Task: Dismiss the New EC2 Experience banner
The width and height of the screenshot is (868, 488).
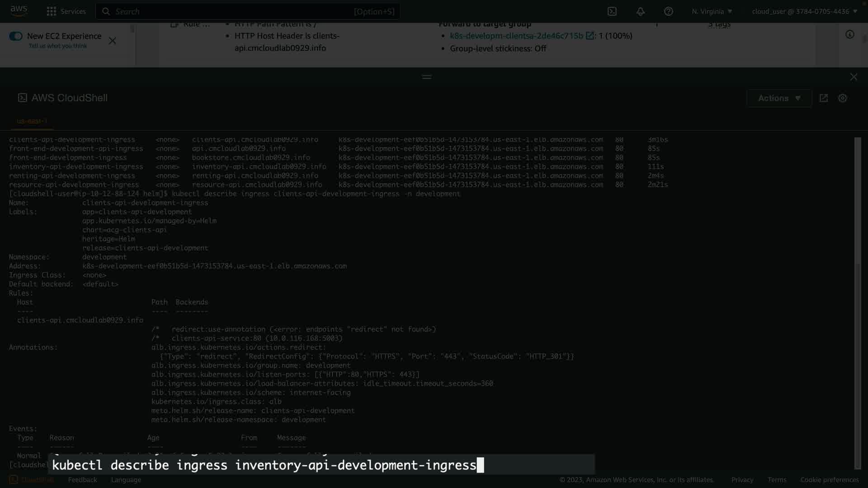Action: click(113, 41)
